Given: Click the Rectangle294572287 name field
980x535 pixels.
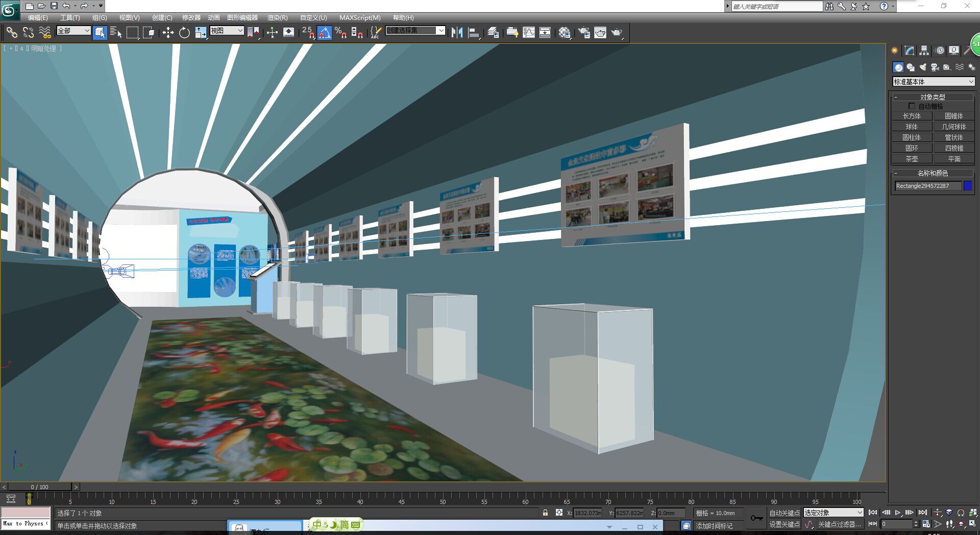Looking at the screenshot, I should coord(927,186).
